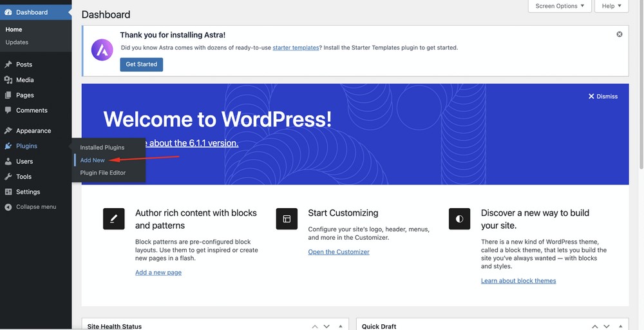This screenshot has height=330, width=644.
Task: Move Site Health Status panel down
Action: (x=327, y=326)
